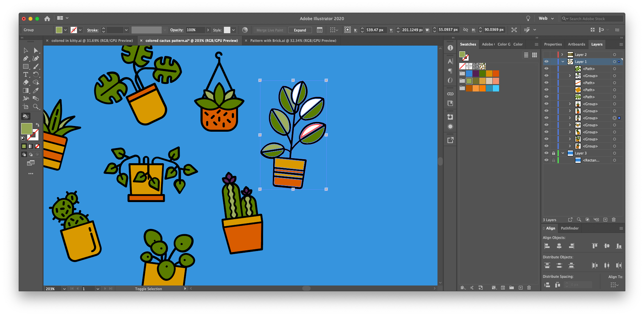This screenshot has height=316, width=644.
Task: Open Edit Toolbar three-dots button
Action: (31, 174)
